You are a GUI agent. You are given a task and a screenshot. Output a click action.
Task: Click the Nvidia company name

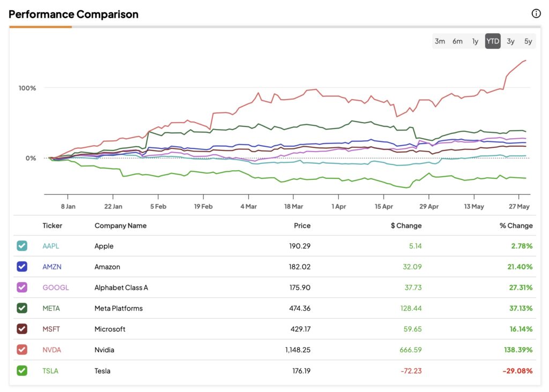[x=105, y=350]
